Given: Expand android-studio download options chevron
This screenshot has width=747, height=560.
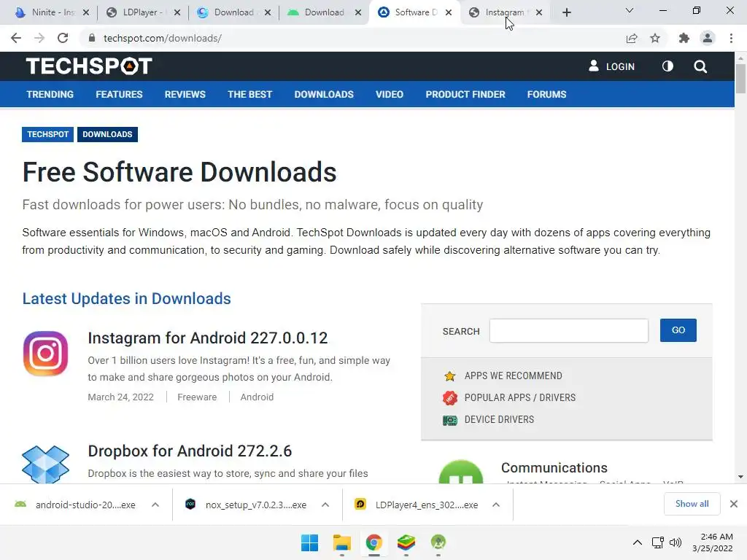Looking at the screenshot, I should [x=155, y=505].
